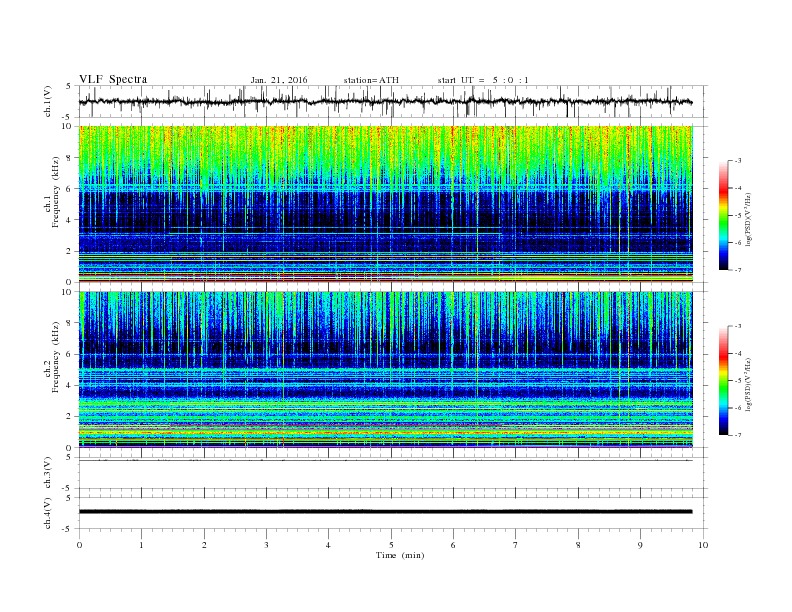Click the "VLF Spectra" plot title
Screen dimensions: 792x612
113,79
